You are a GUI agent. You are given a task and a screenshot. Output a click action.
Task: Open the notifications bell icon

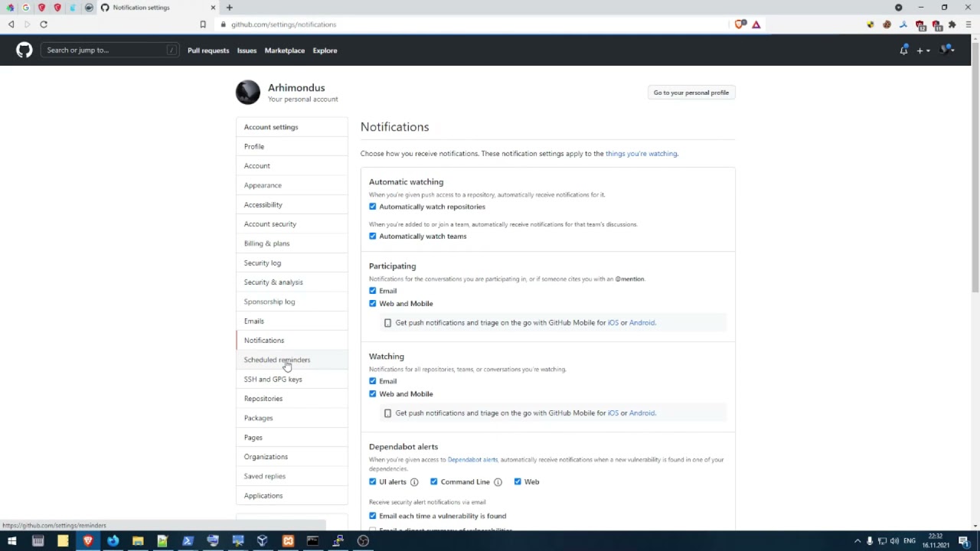coord(903,51)
